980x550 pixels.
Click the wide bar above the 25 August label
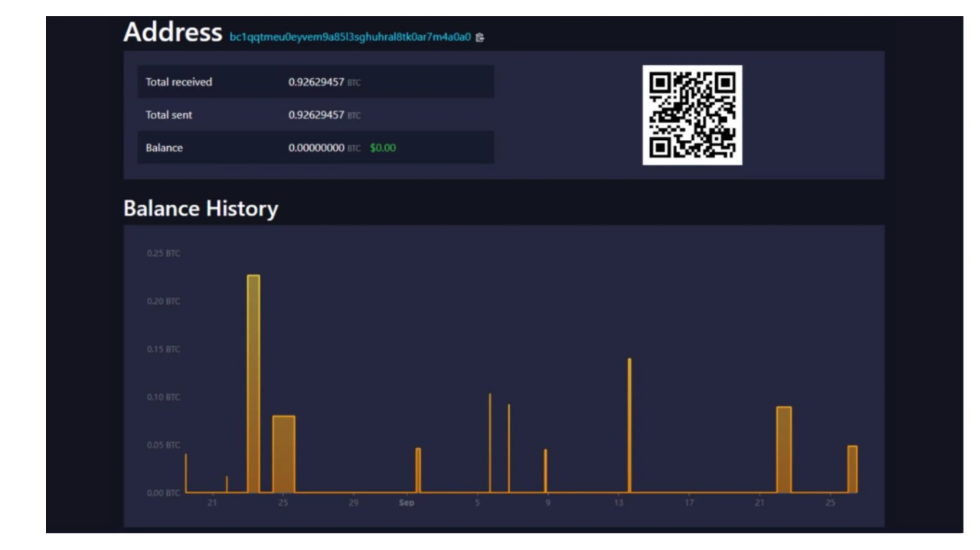[x=283, y=454]
